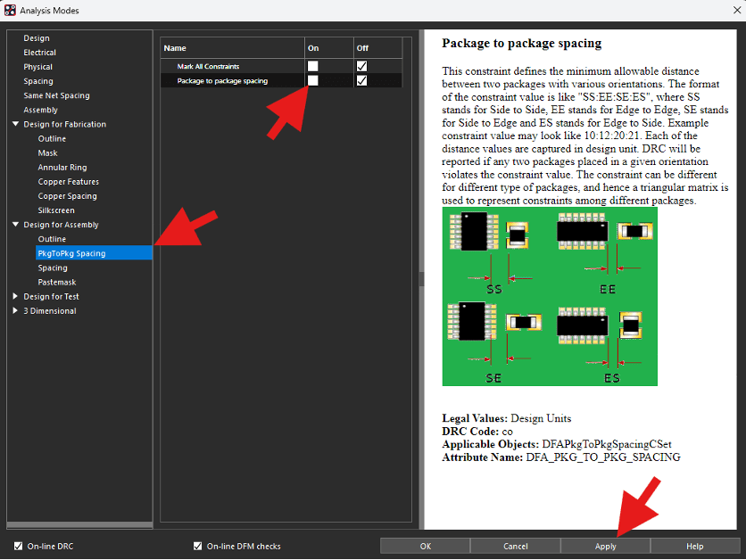This screenshot has width=746, height=560.
Task: Close the Analysis Modes dialog
Action: coord(737,10)
